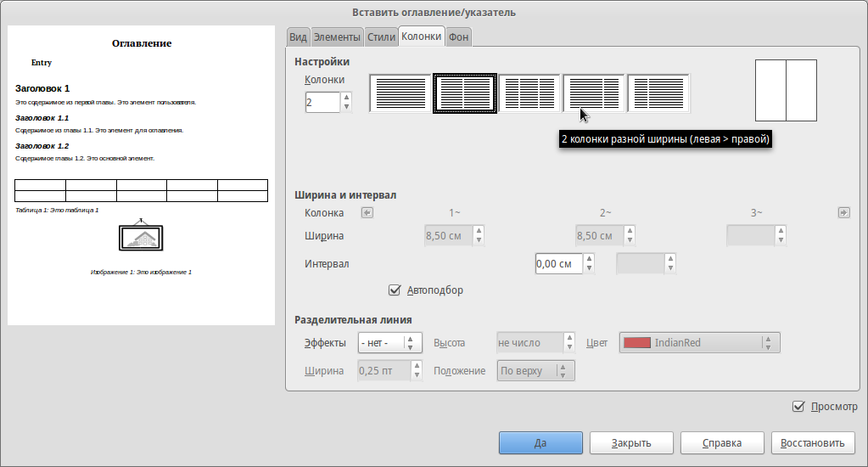
Task: Switch to the Стили tab
Action: [382, 37]
